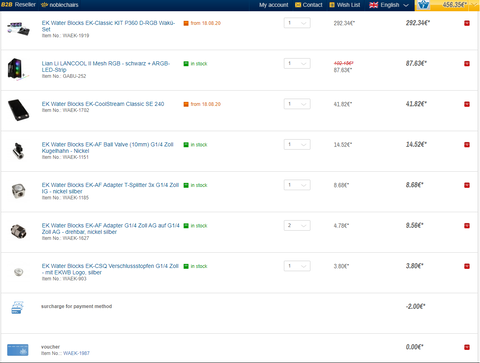This screenshot has height=363, width=480.
Task: Click the 87.63€ Lian Li total price
Action: pos(416,63)
